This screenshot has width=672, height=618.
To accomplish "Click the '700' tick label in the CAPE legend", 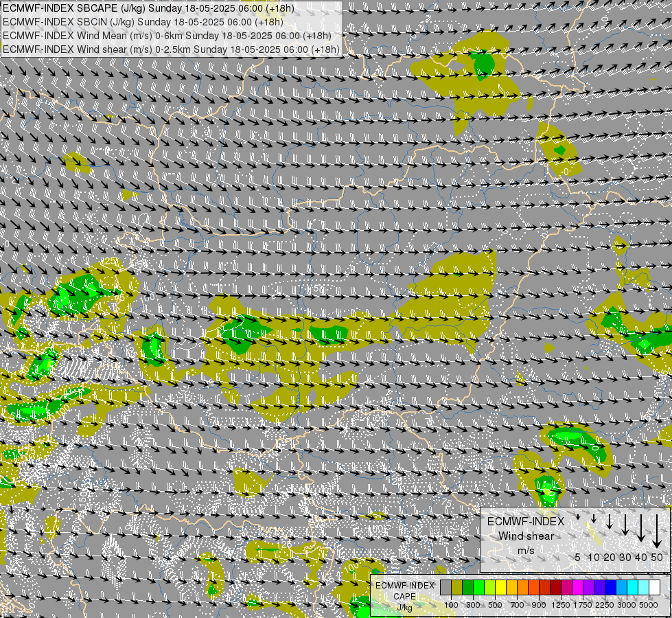I will tap(518, 605).
